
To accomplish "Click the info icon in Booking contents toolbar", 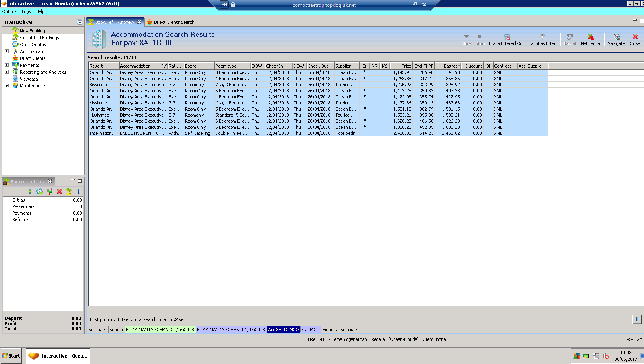I will coord(79,192).
